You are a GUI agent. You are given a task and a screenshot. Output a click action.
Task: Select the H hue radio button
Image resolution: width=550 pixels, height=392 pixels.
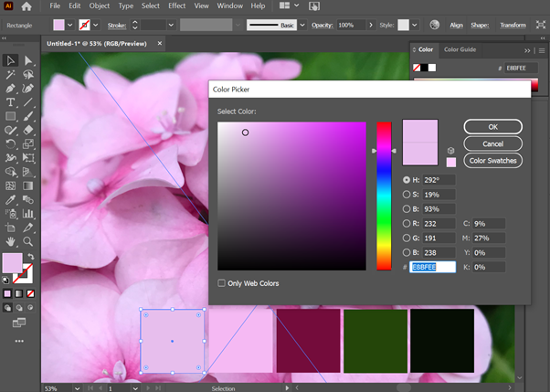tap(407, 180)
